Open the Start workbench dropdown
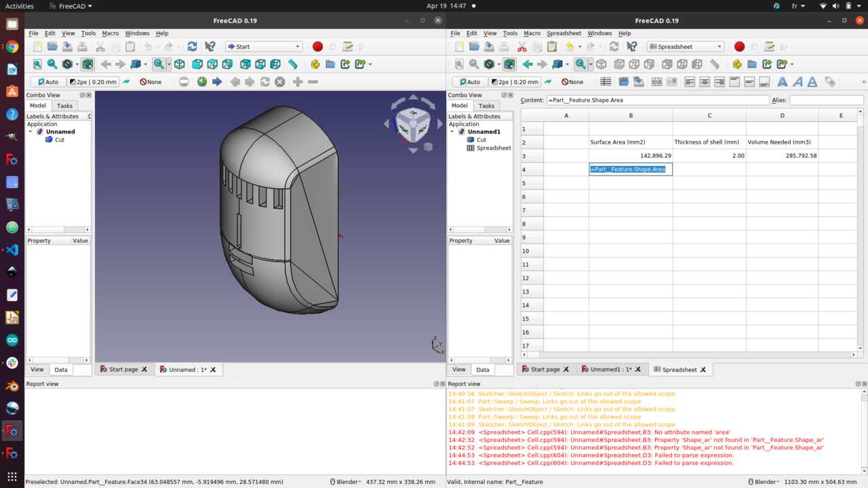This screenshot has height=488, width=868. pyautogui.click(x=264, y=47)
